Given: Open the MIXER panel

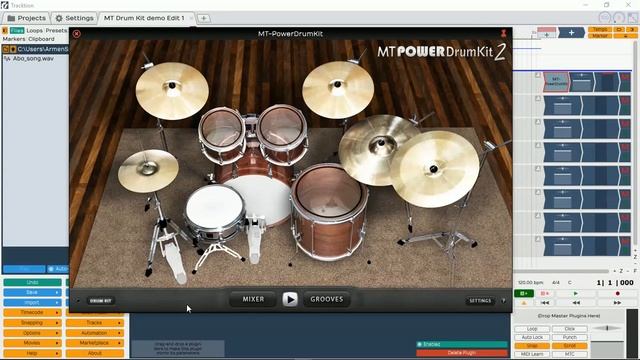Looking at the screenshot, I should click(253, 299).
